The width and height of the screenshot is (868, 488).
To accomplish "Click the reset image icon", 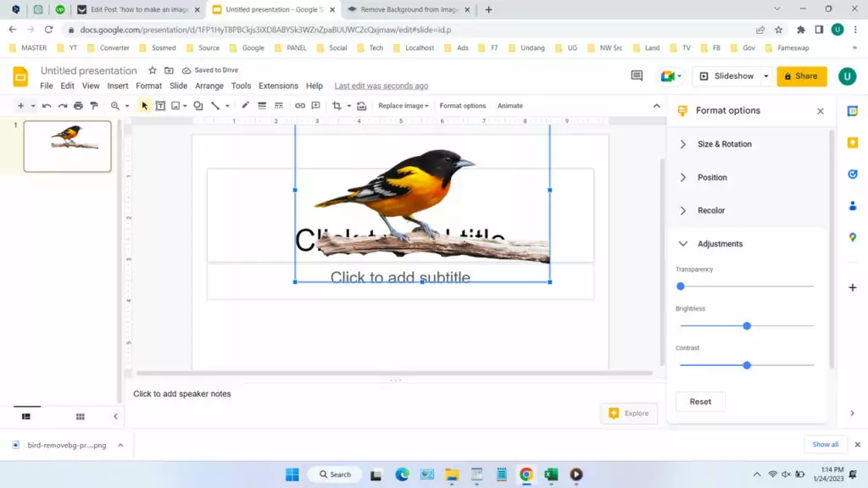I will 361,106.
